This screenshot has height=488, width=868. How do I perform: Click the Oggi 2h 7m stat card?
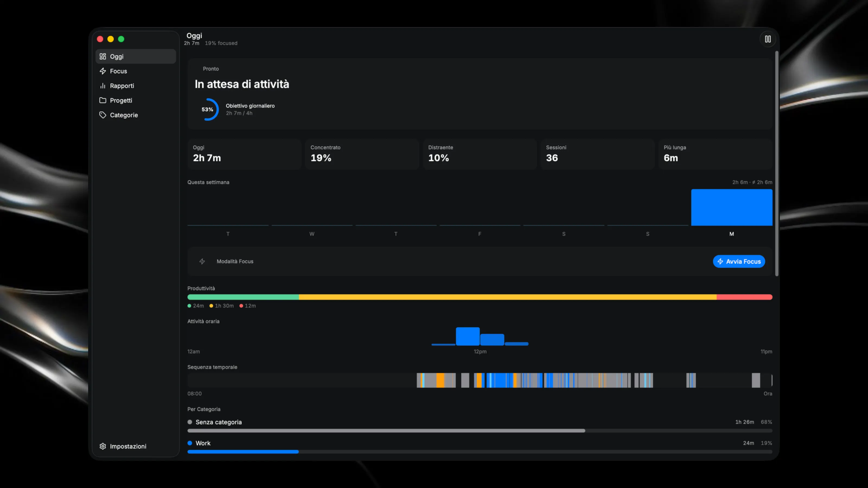(244, 154)
